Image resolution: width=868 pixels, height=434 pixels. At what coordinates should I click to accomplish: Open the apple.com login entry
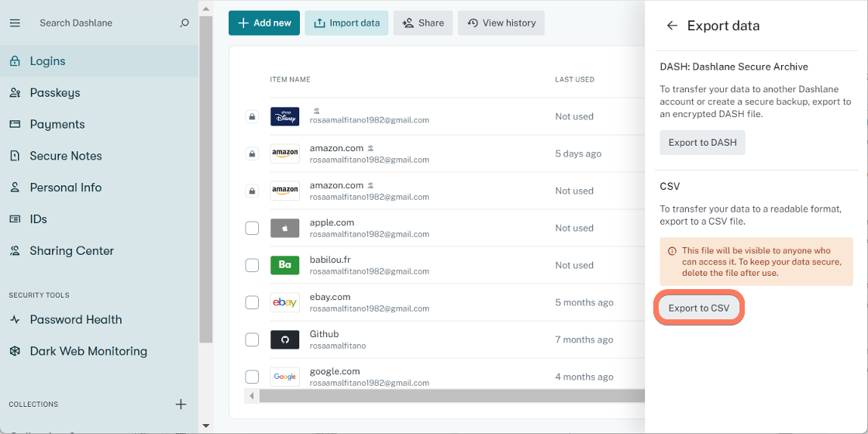tap(332, 222)
